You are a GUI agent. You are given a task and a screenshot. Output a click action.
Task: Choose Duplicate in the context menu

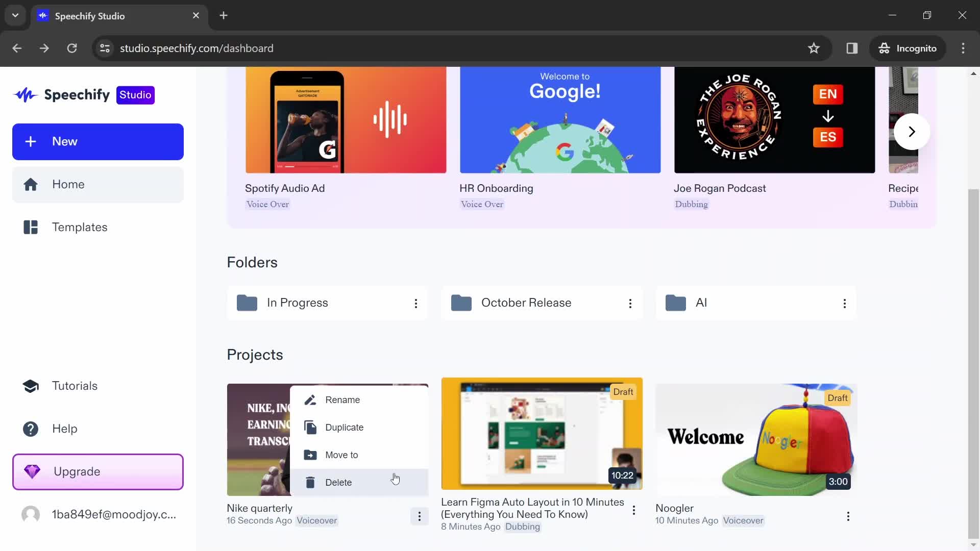pyautogui.click(x=359, y=428)
